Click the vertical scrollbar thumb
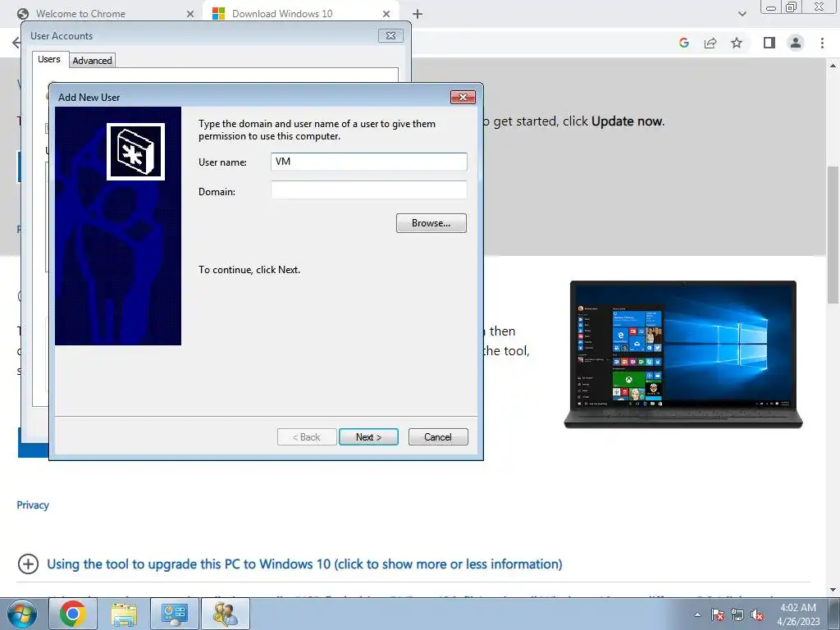The height and width of the screenshot is (630, 840). point(833,235)
